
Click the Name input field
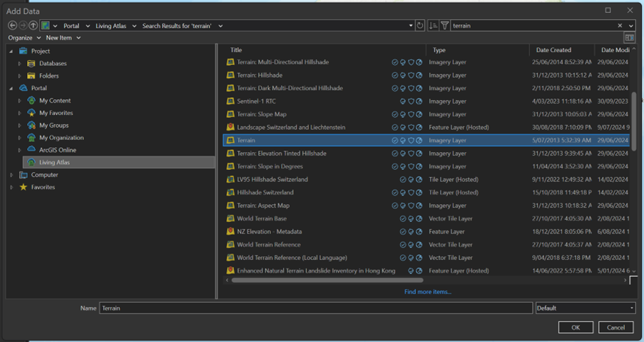pos(316,308)
